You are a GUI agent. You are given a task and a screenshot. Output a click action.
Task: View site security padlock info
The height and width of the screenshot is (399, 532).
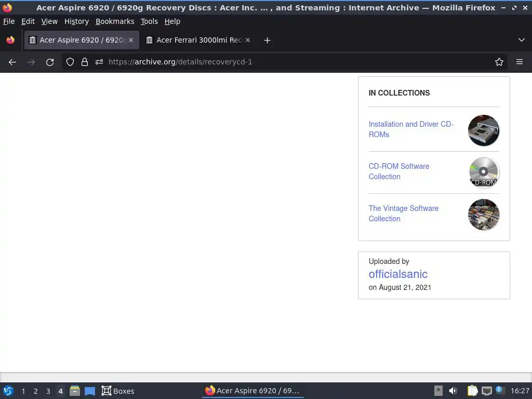(x=85, y=62)
